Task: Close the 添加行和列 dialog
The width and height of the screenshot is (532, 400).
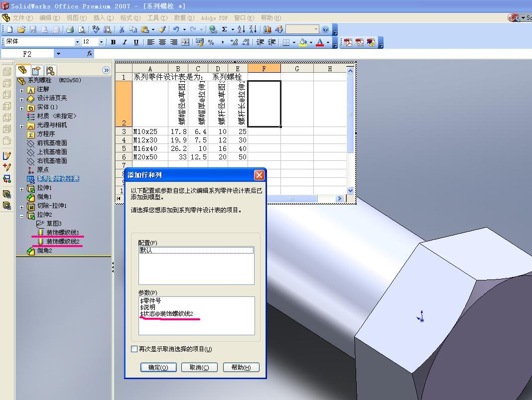Action: [x=259, y=175]
